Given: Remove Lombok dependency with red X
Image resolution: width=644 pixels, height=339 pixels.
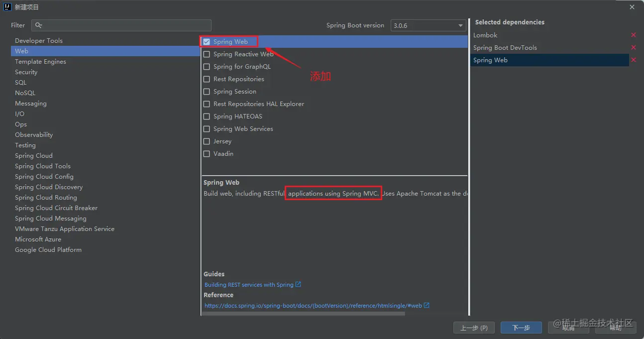Looking at the screenshot, I should [x=633, y=35].
